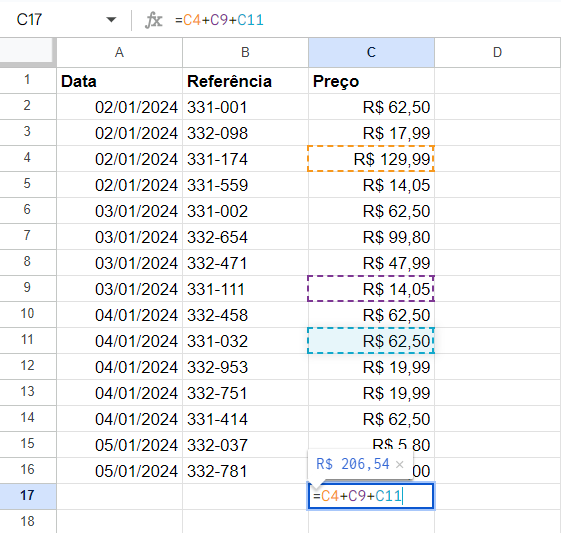561x533 pixels.
Task: Click cell with reference 332-098
Action: tap(245, 133)
